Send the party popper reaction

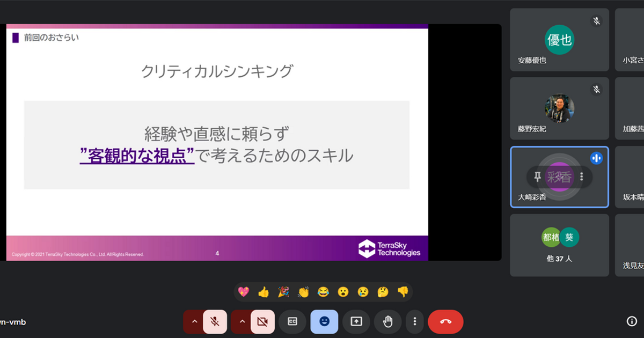click(x=283, y=292)
